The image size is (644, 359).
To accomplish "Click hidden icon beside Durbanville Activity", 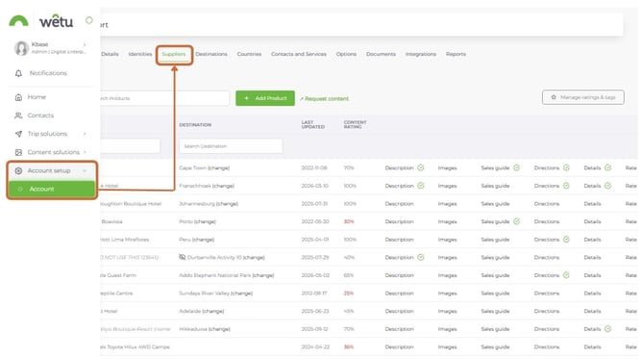I will [x=183, y=257].
